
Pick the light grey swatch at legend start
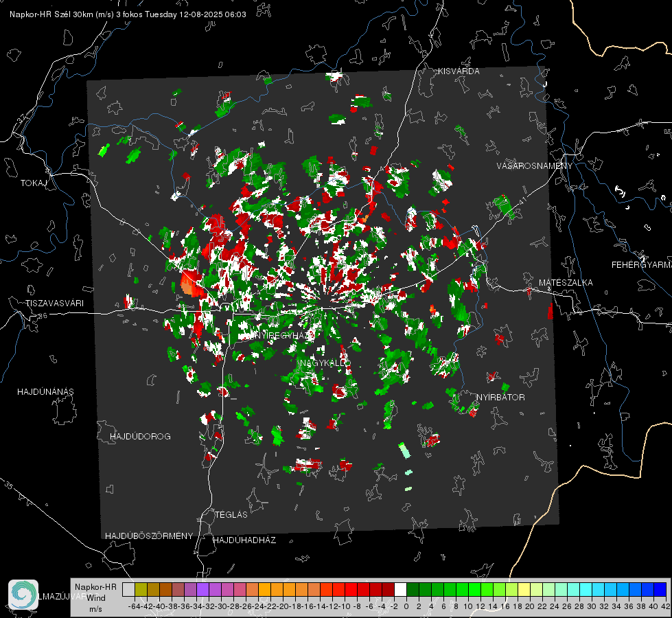128,589
